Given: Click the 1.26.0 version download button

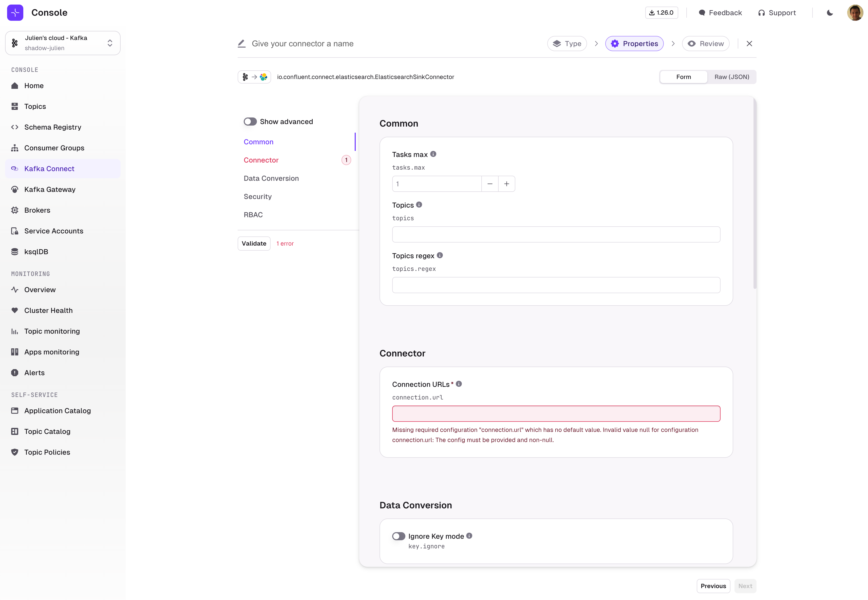Looking at the screenshot, I should [x=662, y=12].
